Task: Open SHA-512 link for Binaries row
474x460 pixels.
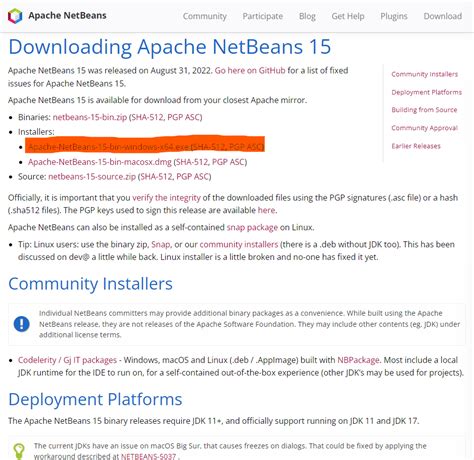Action: coord(148,117)
